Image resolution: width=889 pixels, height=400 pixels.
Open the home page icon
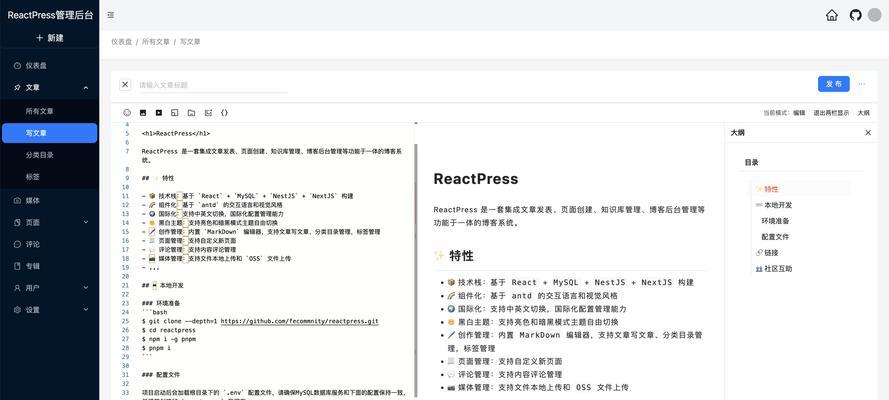coord(832,15)
